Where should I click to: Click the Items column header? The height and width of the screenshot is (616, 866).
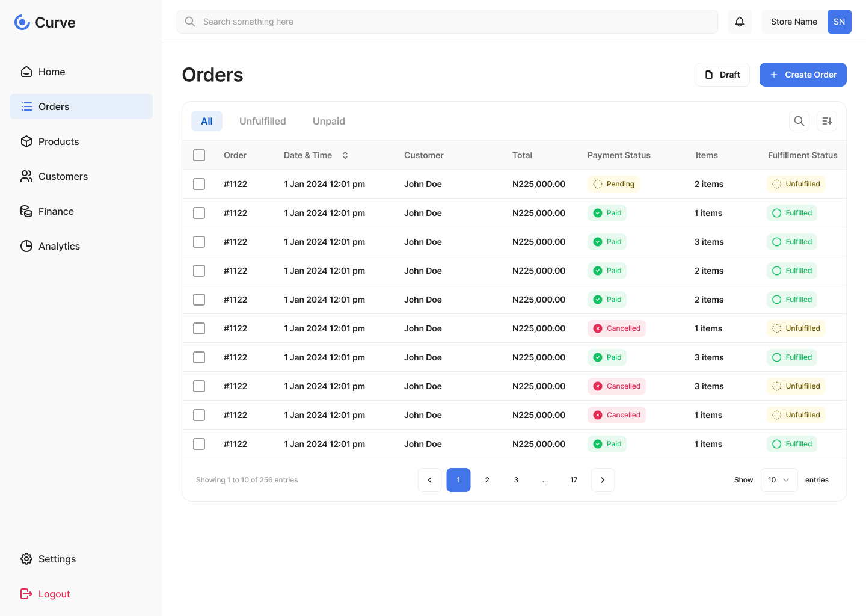click(707, 155)
